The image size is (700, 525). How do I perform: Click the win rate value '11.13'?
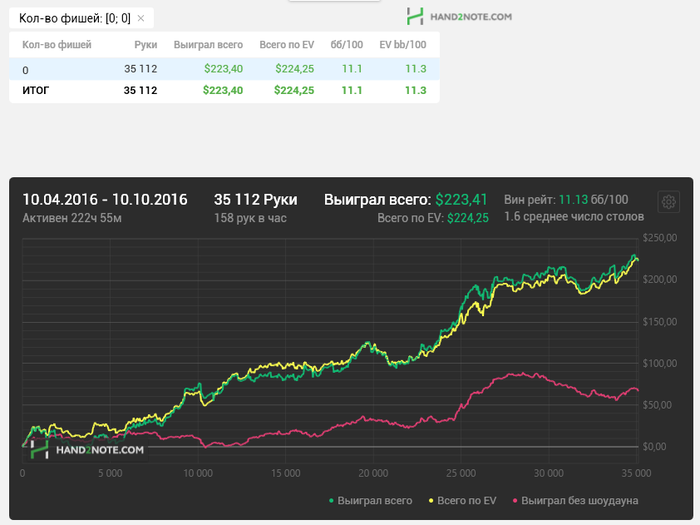(573, 200)
